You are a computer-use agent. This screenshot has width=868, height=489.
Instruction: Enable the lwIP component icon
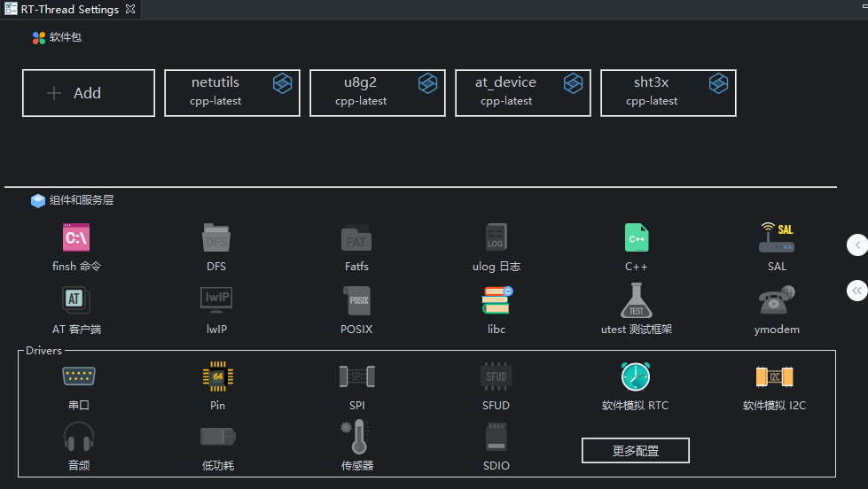216,300
